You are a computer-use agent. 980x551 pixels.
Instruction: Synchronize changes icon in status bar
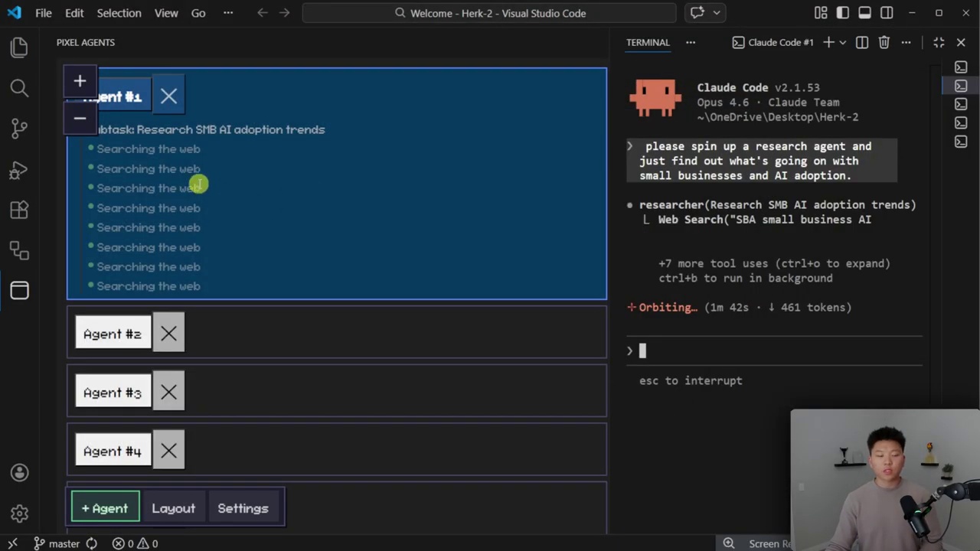coord(91,543)
